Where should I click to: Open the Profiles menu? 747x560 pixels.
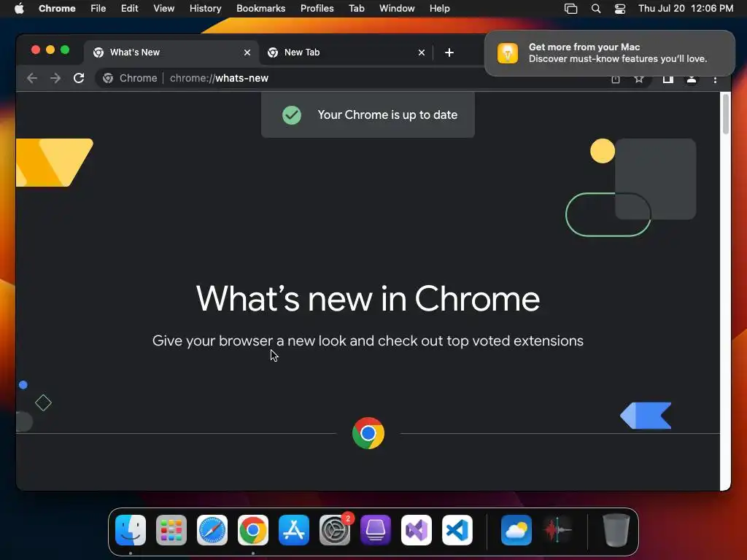(317, 9)
